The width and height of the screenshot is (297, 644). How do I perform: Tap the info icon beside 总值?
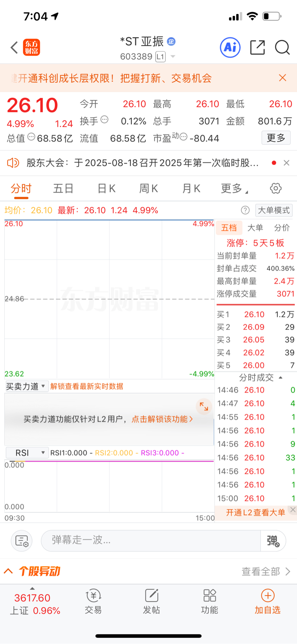31,137
